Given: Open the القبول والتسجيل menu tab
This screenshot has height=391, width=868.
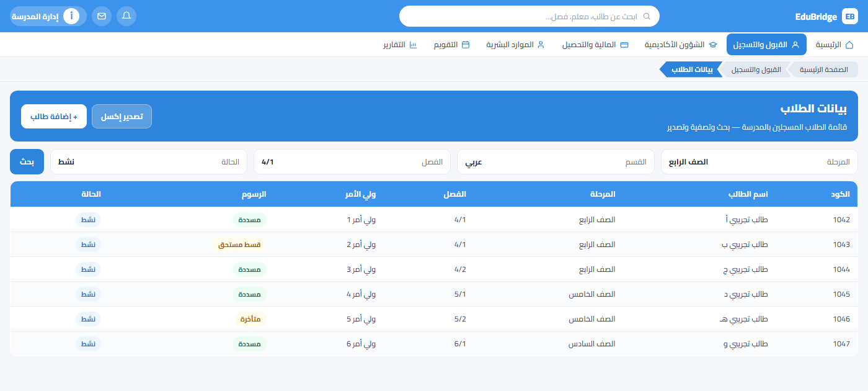Looking at the screenshot, I should pyautogui.click(x=766, y=45).
